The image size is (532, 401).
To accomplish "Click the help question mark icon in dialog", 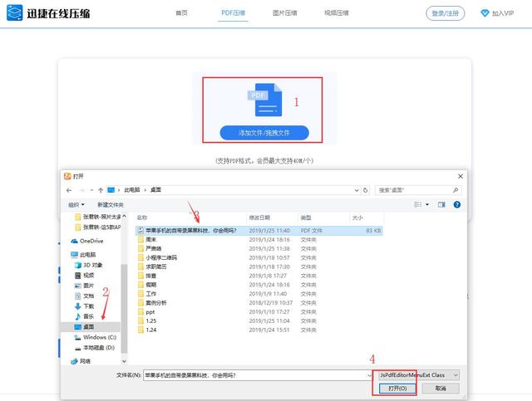I will click(x=457, y=204).
